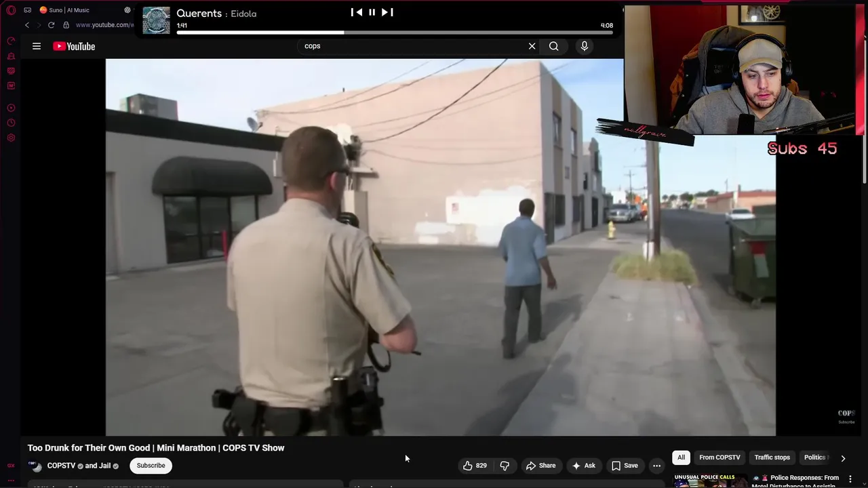Open the Unusual Police Calls video thumbnail
Screen dimensions: 868x488
[711, 481]
